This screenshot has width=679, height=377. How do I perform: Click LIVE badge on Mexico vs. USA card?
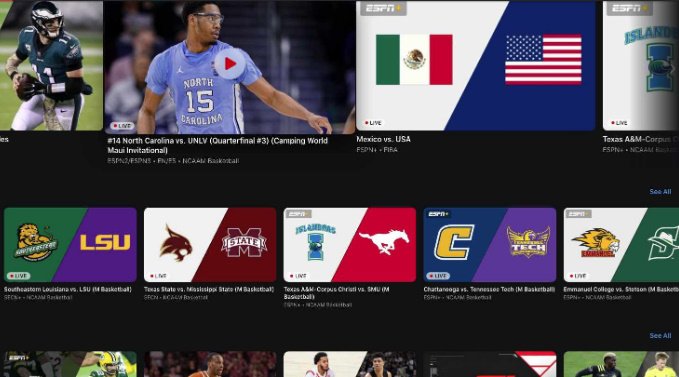tap(373, 123)
